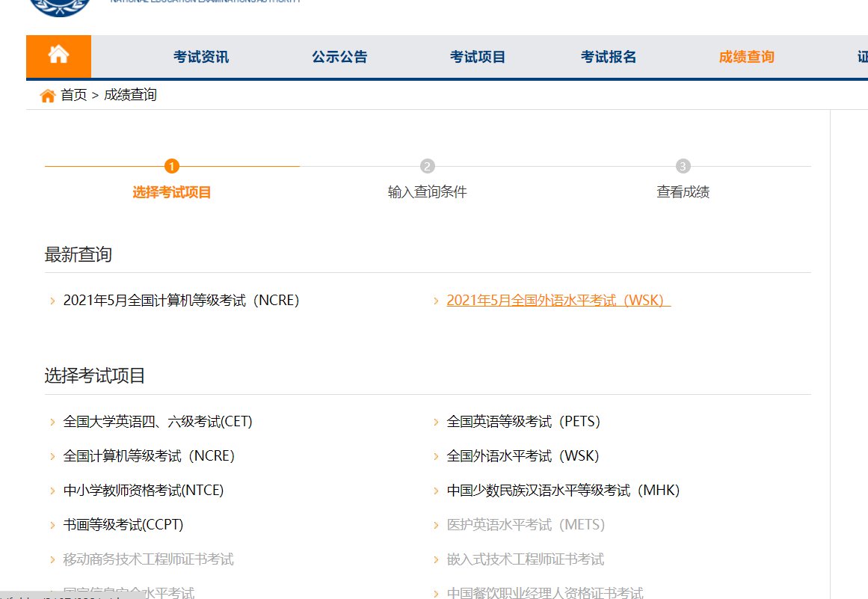
Task: Click the orange home icon button
Action: pyautogui.click(x=58, y=56)
